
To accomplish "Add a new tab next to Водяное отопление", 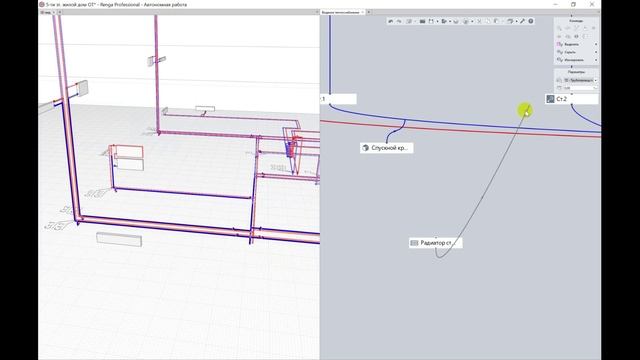I will [x=369, y=12].
